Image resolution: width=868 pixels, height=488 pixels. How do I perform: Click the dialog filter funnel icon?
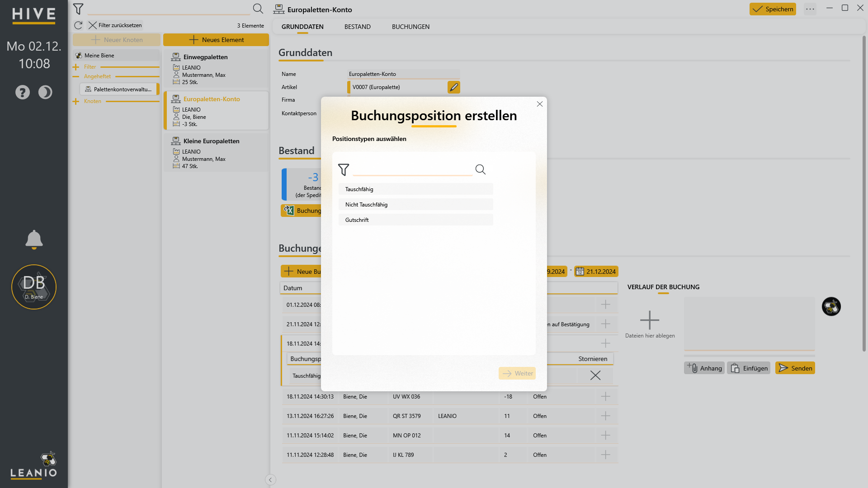click(x=344, y=169)
